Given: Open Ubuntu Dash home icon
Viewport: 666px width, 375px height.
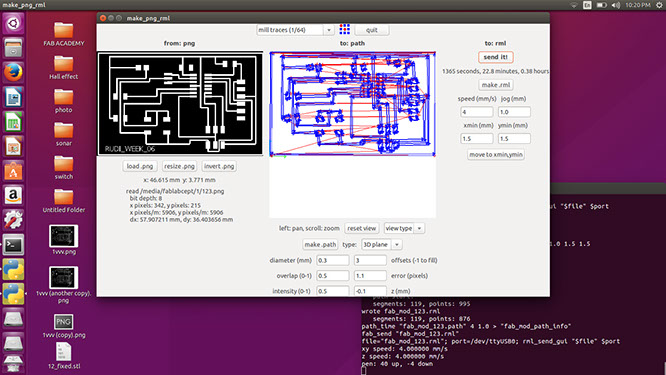Looking at the screenshot, I should pos(13,23).
